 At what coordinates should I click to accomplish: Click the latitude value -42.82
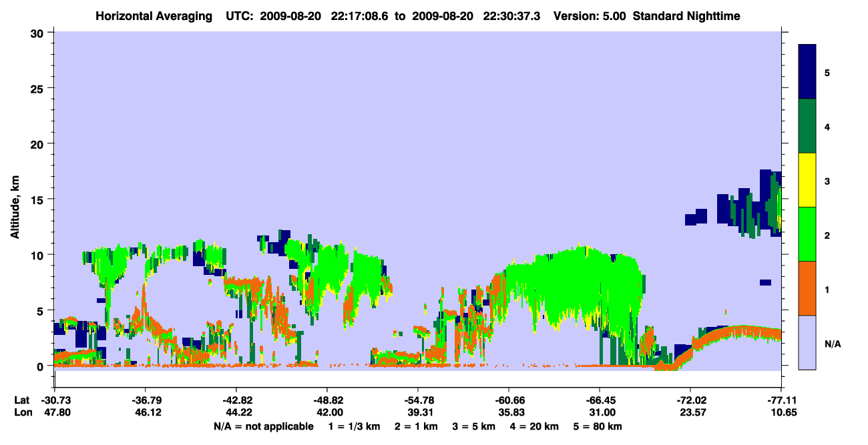click(236, 400)
